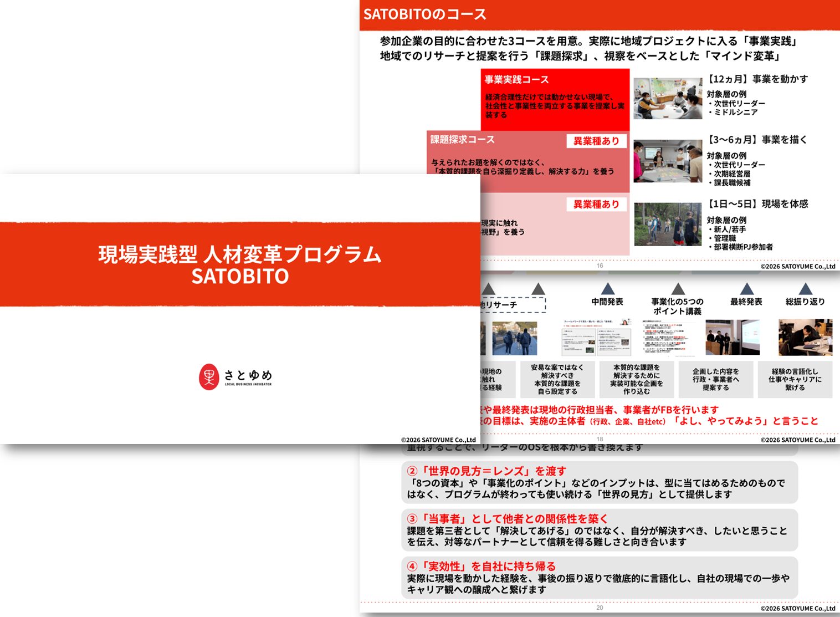
Task: Click ©2026 SATOYUME copyright on title slide
Action: tap(438, 440)
